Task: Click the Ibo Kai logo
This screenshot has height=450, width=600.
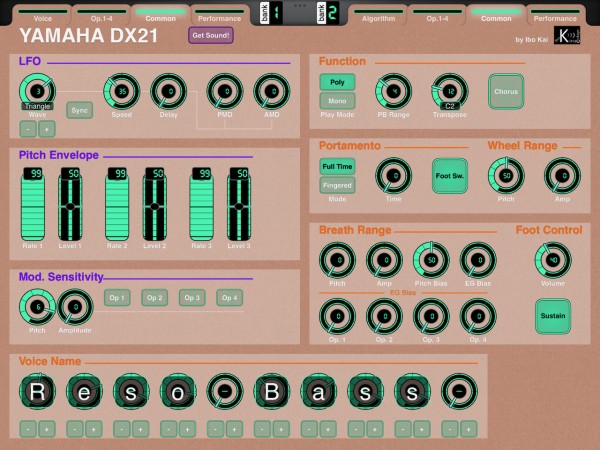Action: tap(567, 35)
